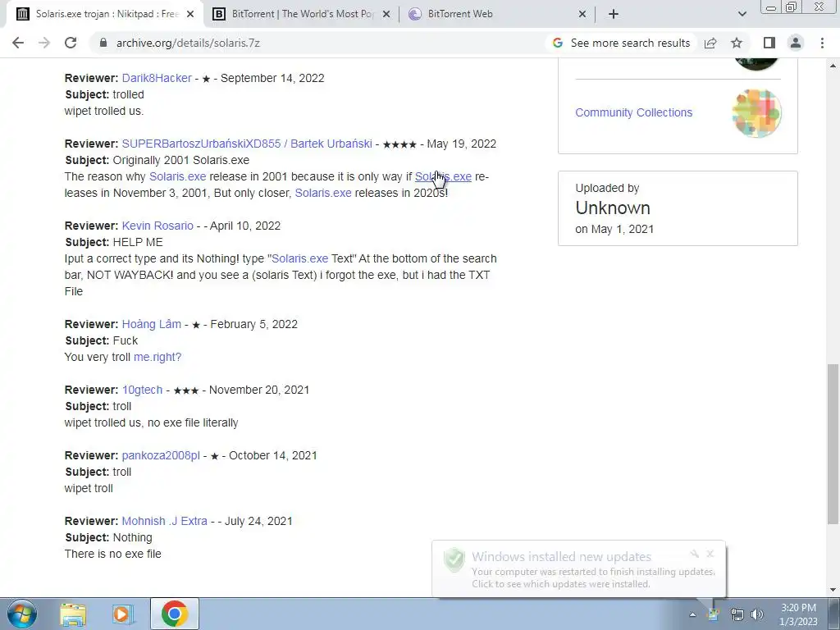Open options wrench on update notification
840x630 pixels.
click(694, 554)
